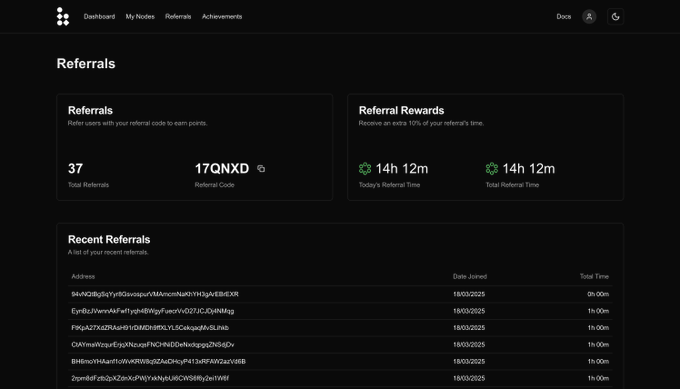The image size is (680, 389).
Task: Click the date joined in the BH6moYH row
Action: coord(469,362)
